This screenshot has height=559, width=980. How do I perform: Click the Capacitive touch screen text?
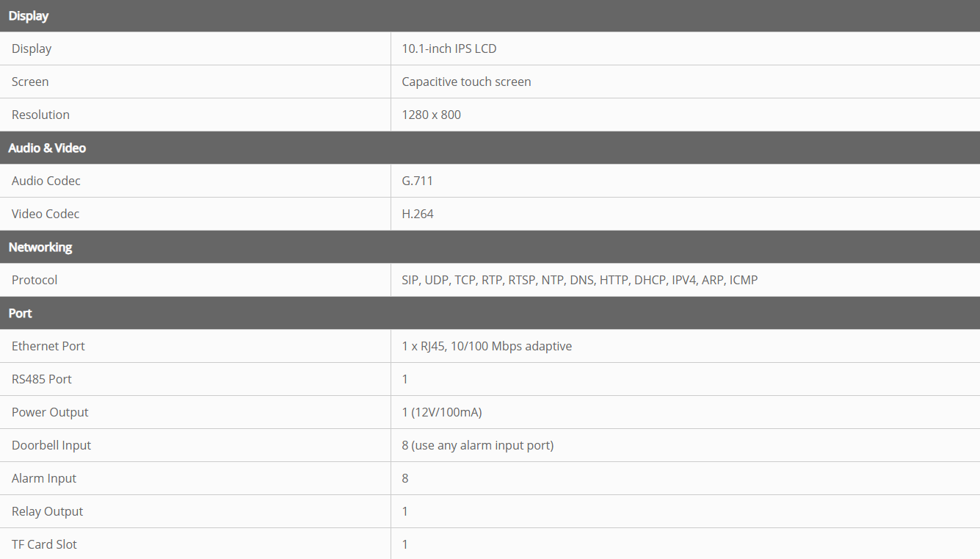(466, 82)
